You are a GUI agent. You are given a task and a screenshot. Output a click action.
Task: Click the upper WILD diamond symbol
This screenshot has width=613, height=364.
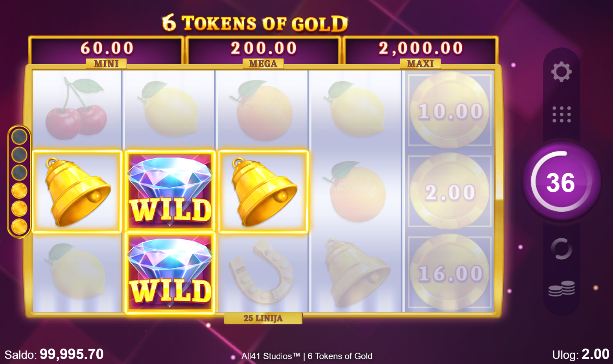click(170, 191)
